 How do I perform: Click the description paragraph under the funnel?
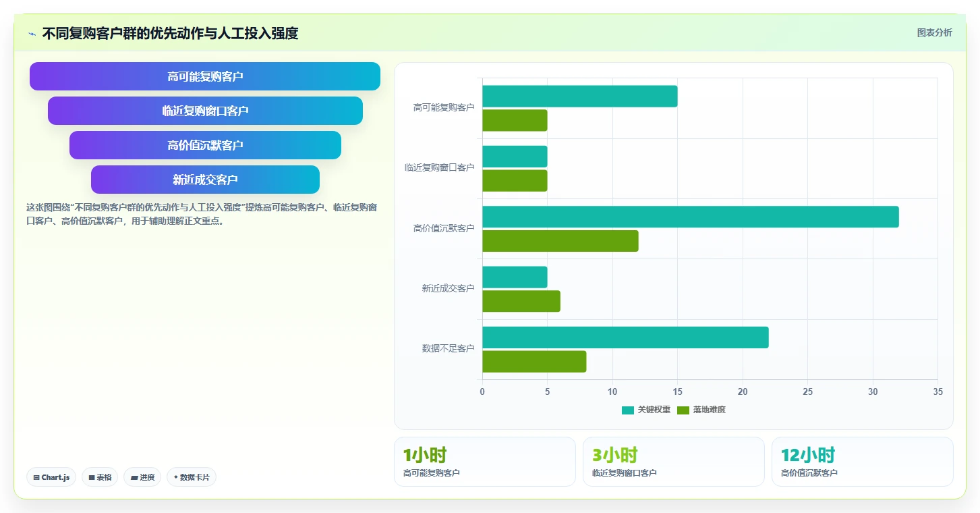(x=201, y=214)
